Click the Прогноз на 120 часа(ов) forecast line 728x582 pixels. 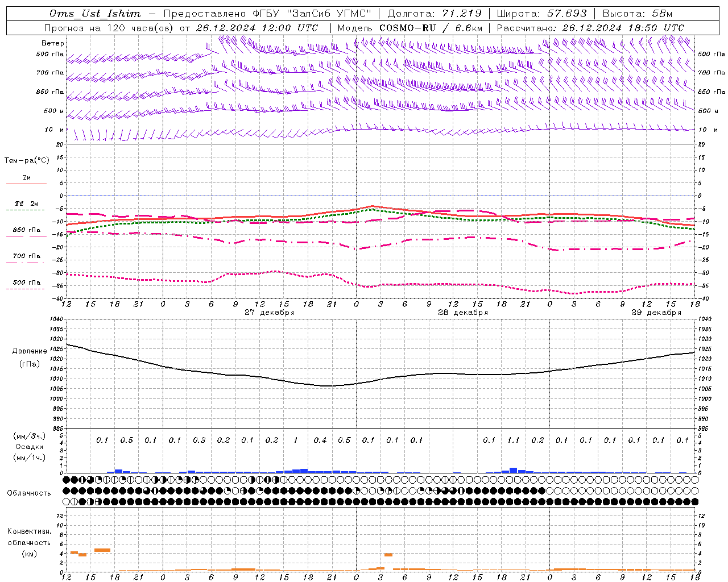(181, 28)
